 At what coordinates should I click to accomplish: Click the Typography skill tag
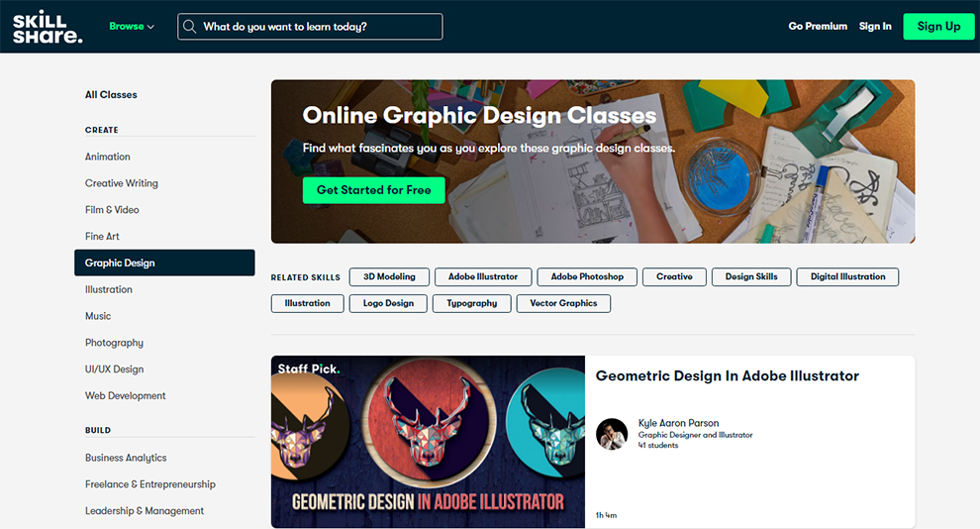[472, 303]
